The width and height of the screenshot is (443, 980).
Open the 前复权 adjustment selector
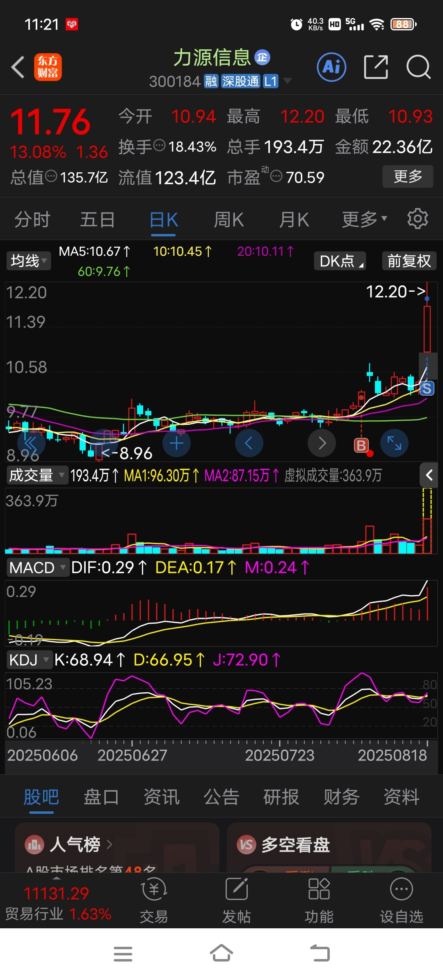(409, 261)
